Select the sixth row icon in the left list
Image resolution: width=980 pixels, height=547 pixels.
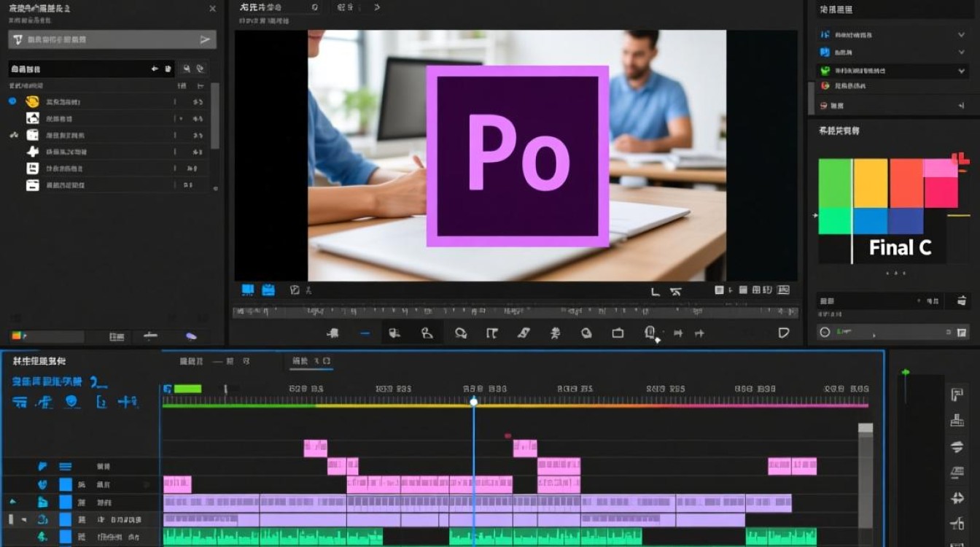[x=32, y=185]
